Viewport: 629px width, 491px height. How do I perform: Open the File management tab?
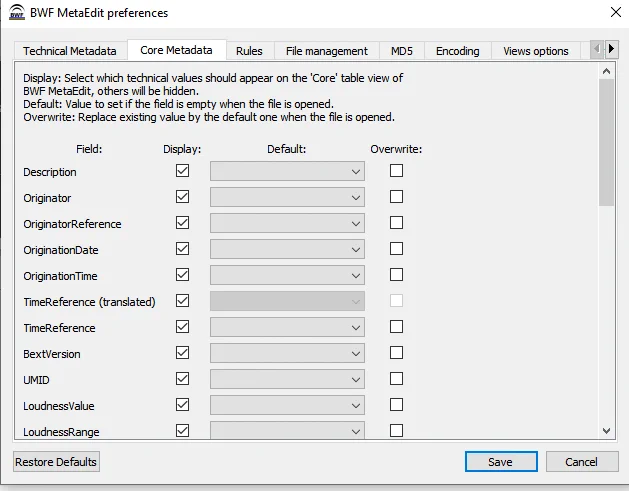(x=327, y=51)
